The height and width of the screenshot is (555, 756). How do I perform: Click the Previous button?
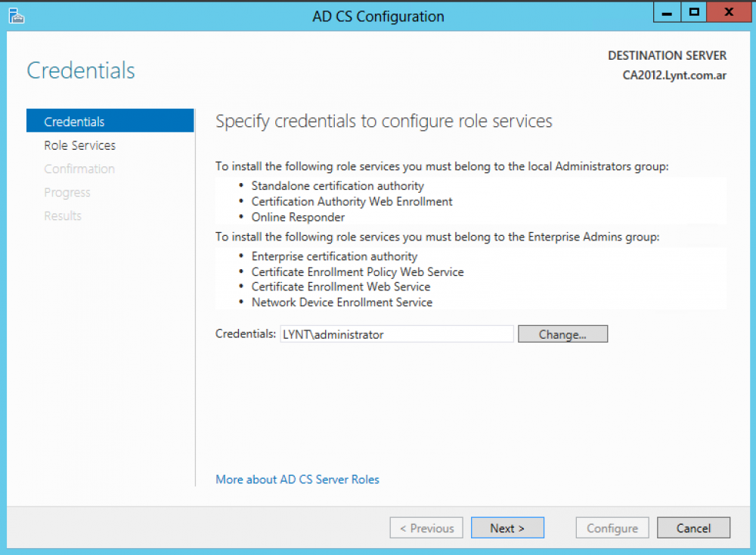pos(426,529)
